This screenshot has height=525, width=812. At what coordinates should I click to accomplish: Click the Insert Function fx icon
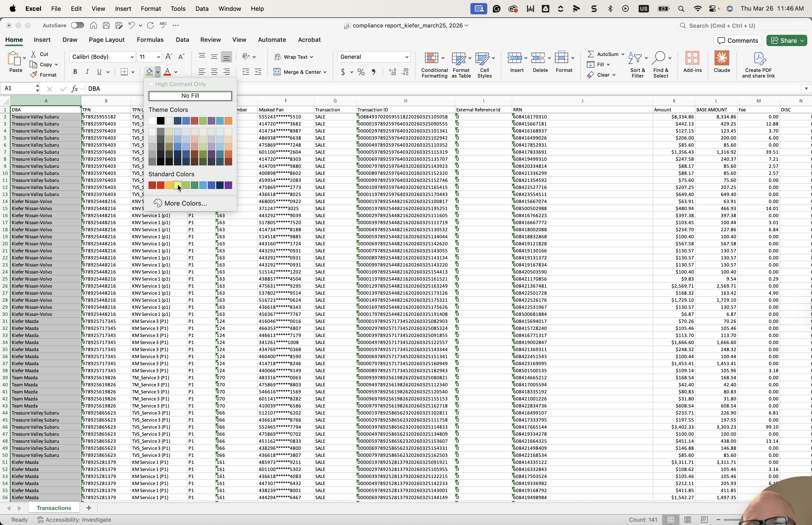[74, 89]
